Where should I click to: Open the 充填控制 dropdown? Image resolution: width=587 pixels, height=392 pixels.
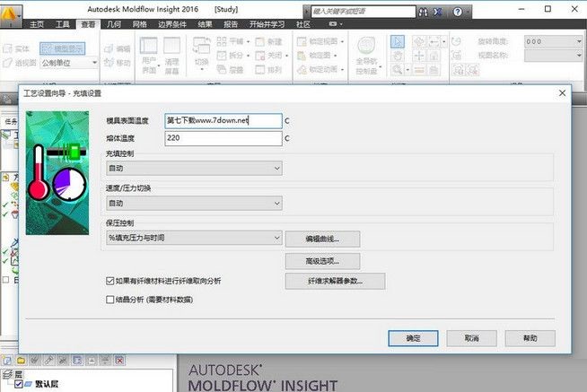click(194, 169)
